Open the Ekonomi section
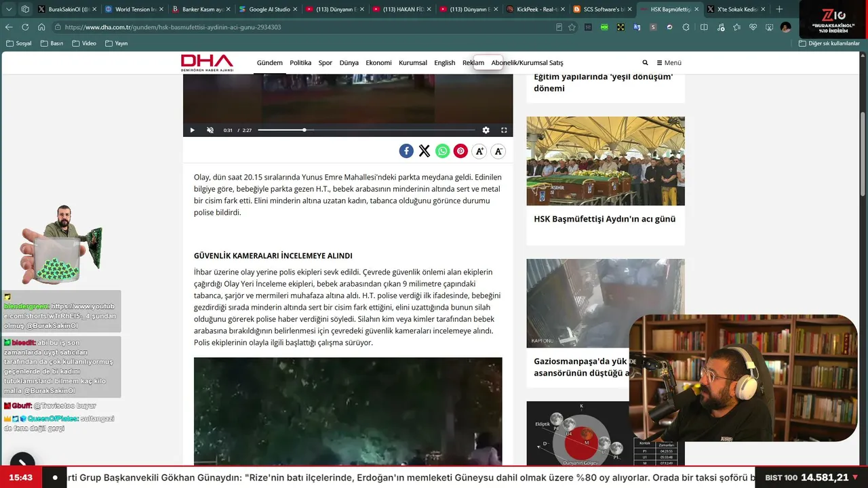Viewport: 868px width, 488px height. 378,63
